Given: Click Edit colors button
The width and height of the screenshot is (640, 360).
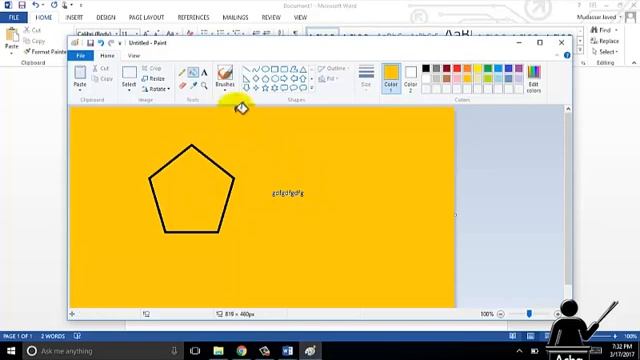Looking at the screenshot, I should click(534, 79).
